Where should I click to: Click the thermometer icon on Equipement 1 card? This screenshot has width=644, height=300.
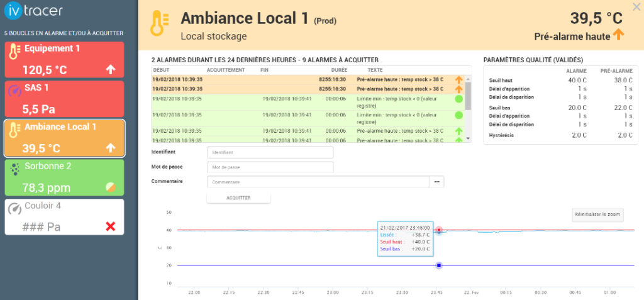tap(14, 52)
